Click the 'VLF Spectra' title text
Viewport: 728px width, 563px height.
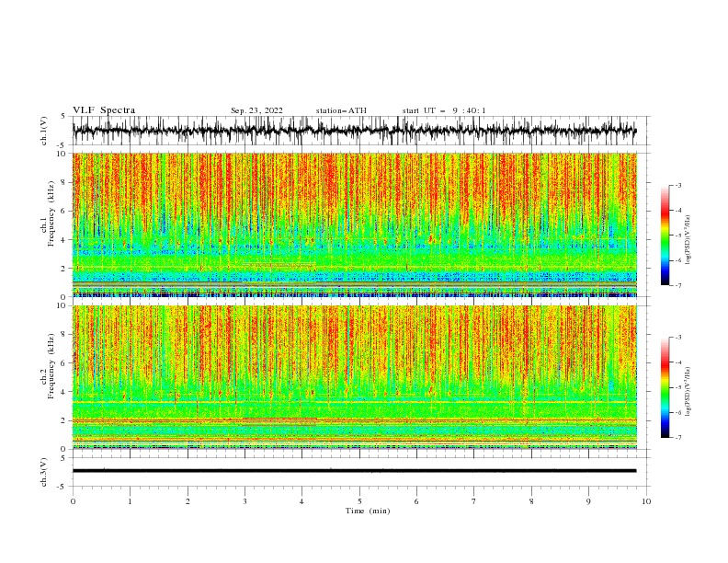104,110
